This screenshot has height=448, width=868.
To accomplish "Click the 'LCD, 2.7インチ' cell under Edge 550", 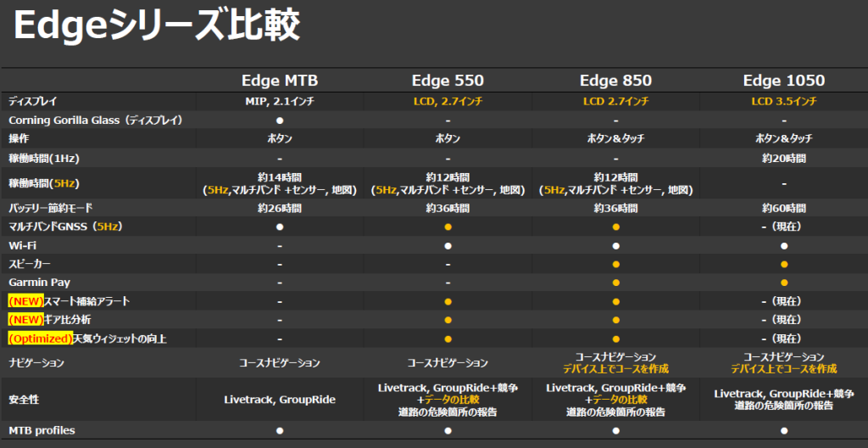I will pyautogui.click(x=448, y=102).
